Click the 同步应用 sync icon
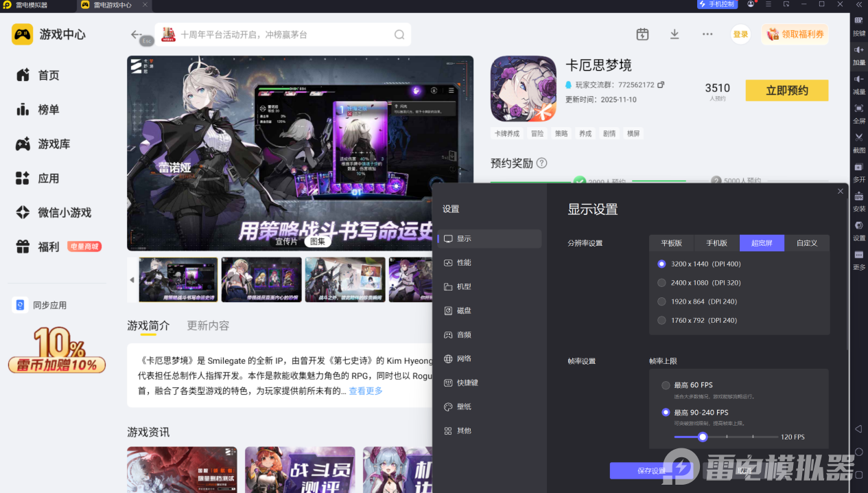This screenshot has width=868, height=493. tap(20, 305)
